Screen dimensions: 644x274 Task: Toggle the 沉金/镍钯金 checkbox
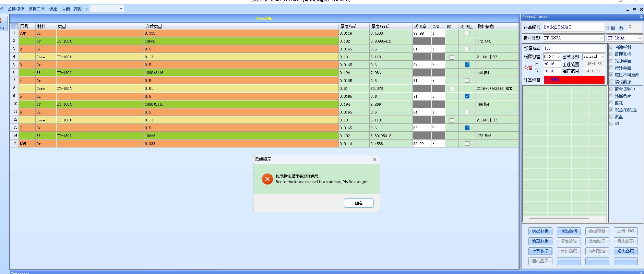[x=611, y=110]
